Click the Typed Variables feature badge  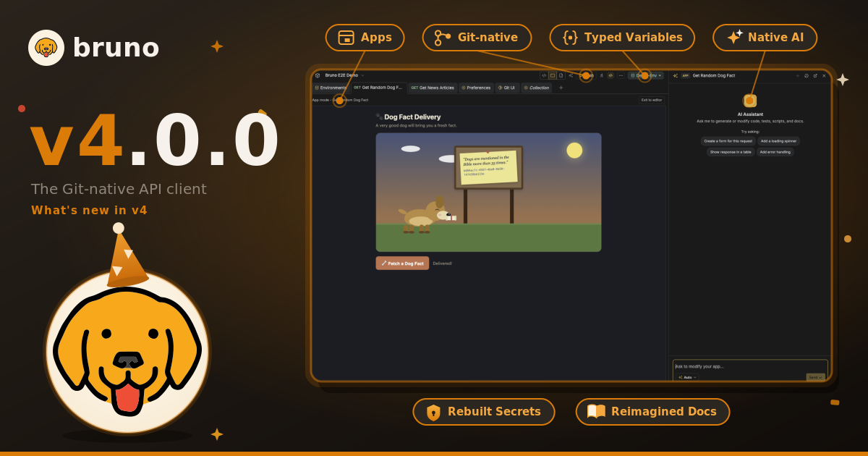point(622,38)
